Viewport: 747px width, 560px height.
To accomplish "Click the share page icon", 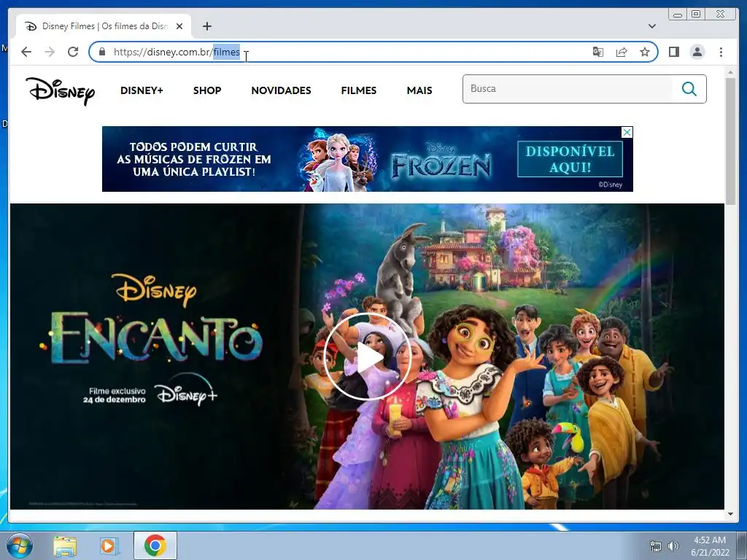I will coord(622,52).
